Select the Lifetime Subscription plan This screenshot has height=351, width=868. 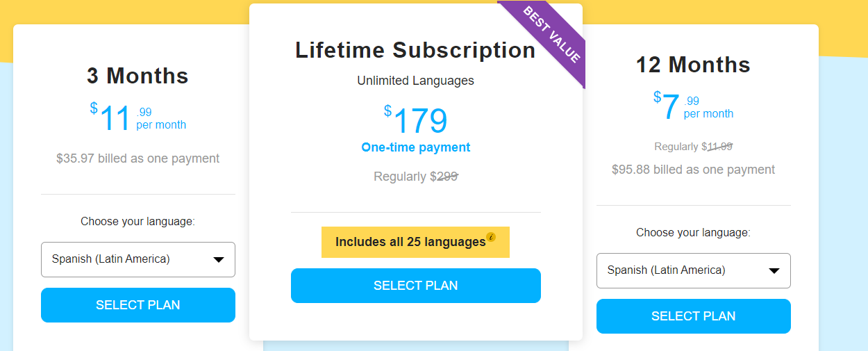(415, 286)
